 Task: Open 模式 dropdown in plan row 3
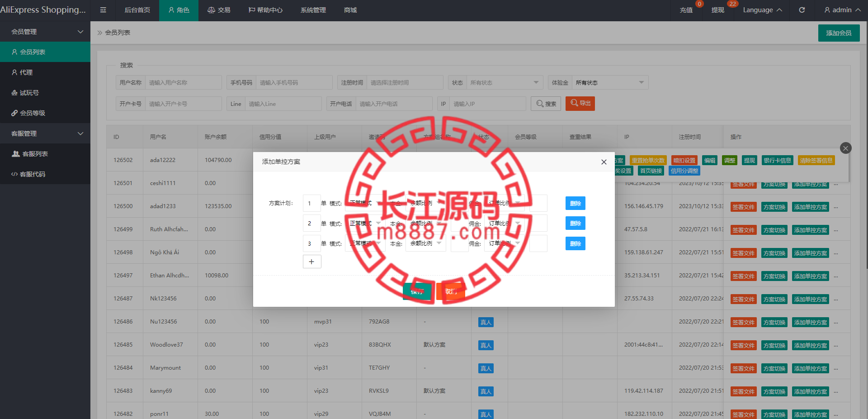click(x=365, y=243)
